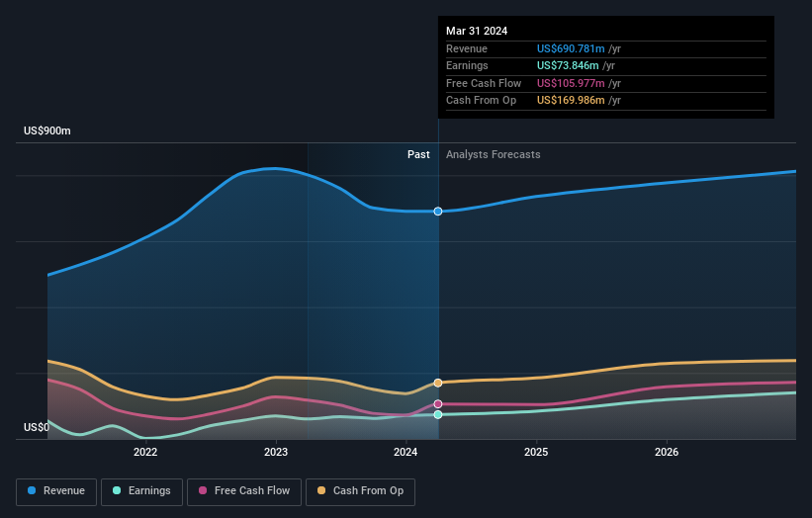Click the 2022 x-axis label
Viewport: 812px width, 518px height.
tap(145, 453)
